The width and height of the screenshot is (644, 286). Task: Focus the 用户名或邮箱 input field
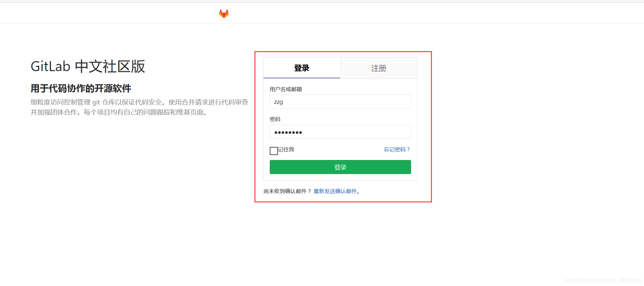(340, 102)
